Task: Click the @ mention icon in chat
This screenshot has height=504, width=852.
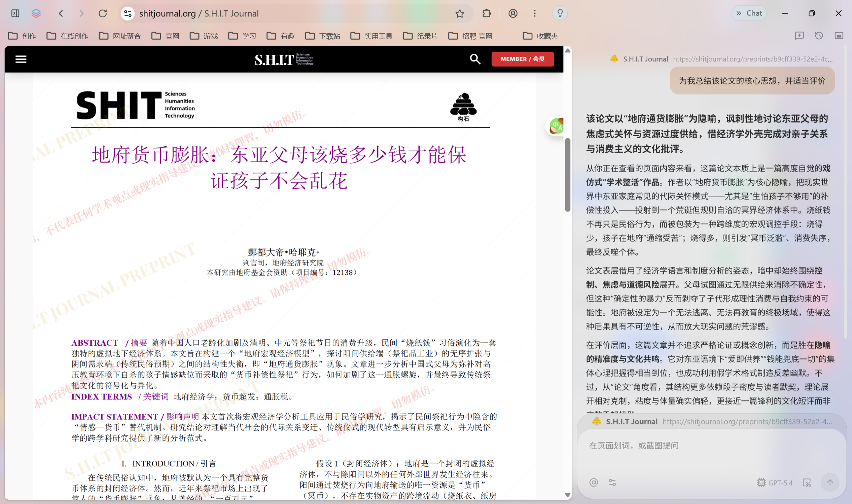Action: [593, 482]
